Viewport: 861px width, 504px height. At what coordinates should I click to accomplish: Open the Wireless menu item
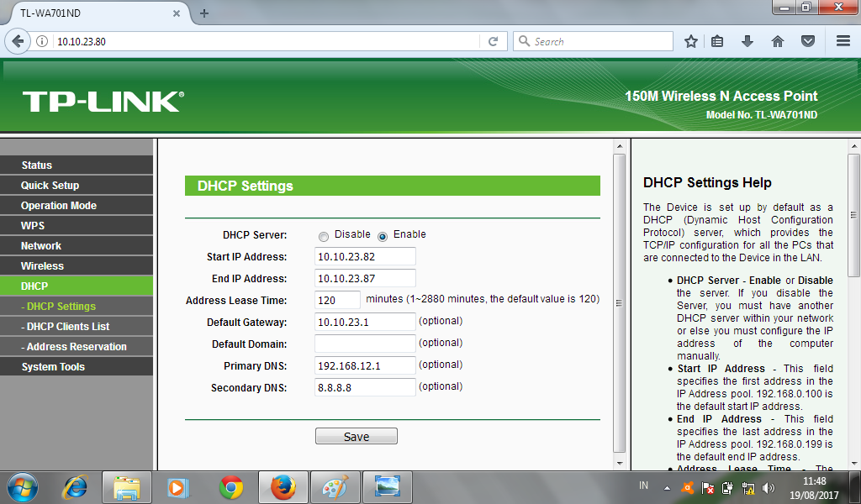(x=77, y=266)
